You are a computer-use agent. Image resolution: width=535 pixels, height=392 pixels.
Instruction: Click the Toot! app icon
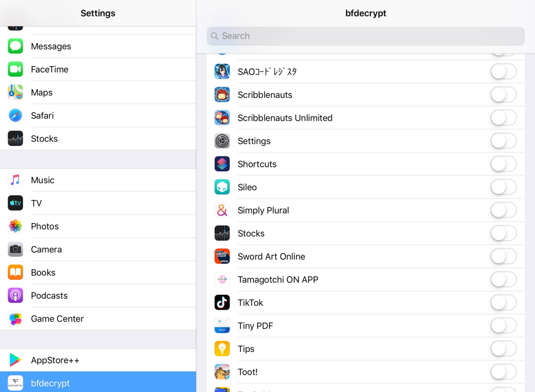point(222,371)
